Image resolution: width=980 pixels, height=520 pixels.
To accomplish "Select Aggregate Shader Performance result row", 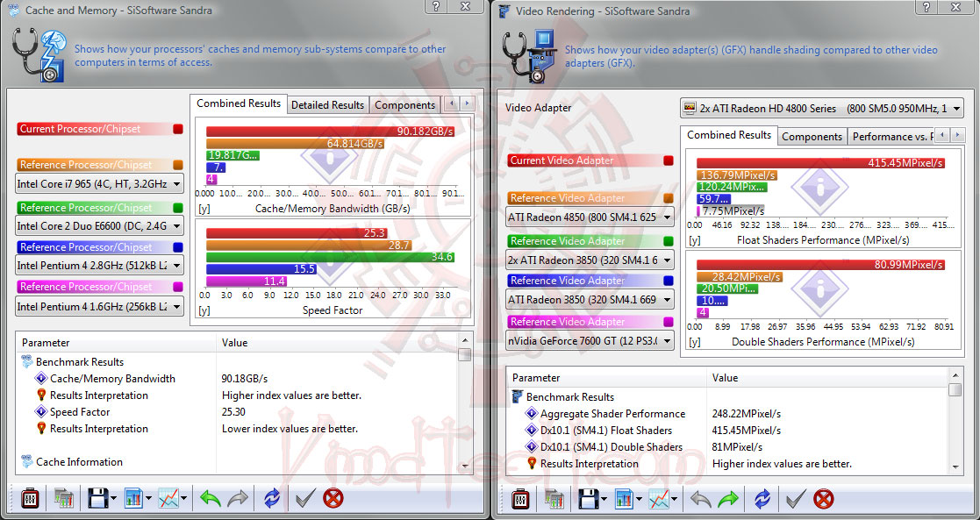I will 612,413.
